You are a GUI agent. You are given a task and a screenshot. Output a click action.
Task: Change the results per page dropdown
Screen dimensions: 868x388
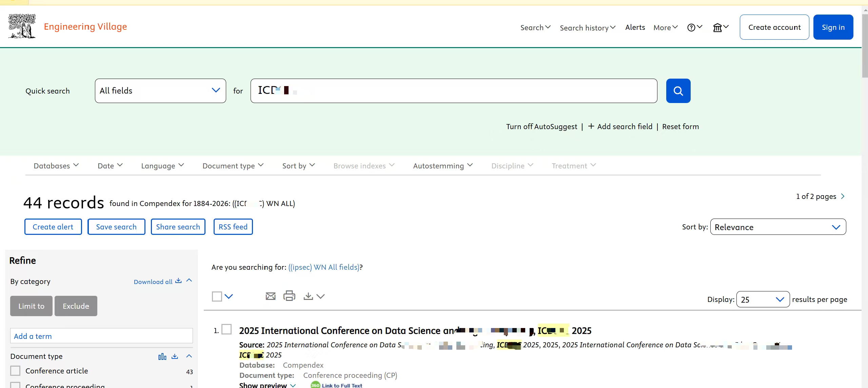point(763,300)
